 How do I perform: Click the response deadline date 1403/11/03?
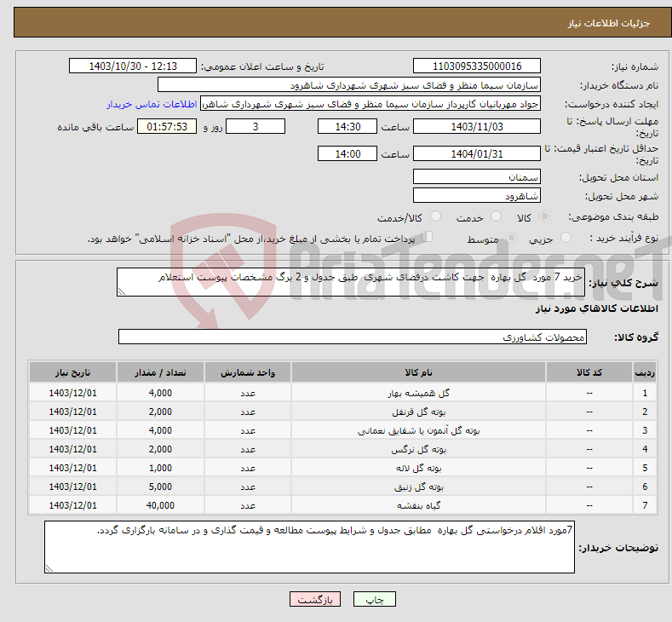(x=477, y=126)
